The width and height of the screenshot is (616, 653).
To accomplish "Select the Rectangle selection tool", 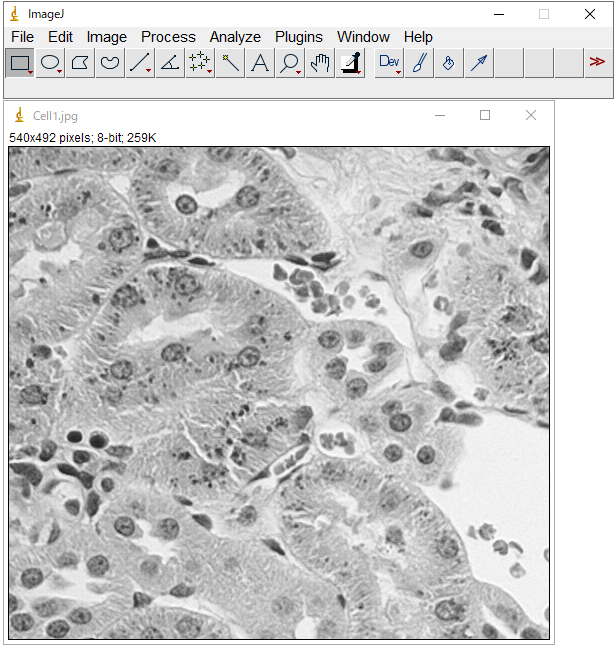I will [x=20, y=64].
